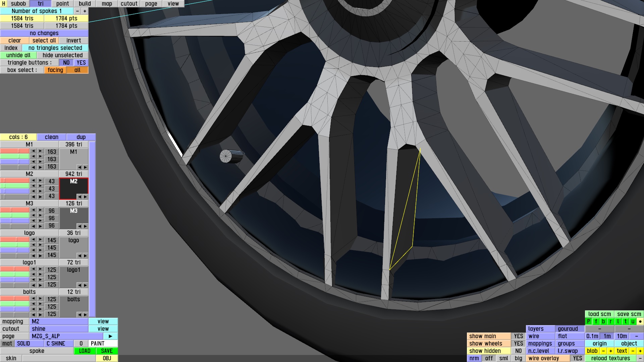Click the select all button
644x362 pixels.
[x=44, y=41]
